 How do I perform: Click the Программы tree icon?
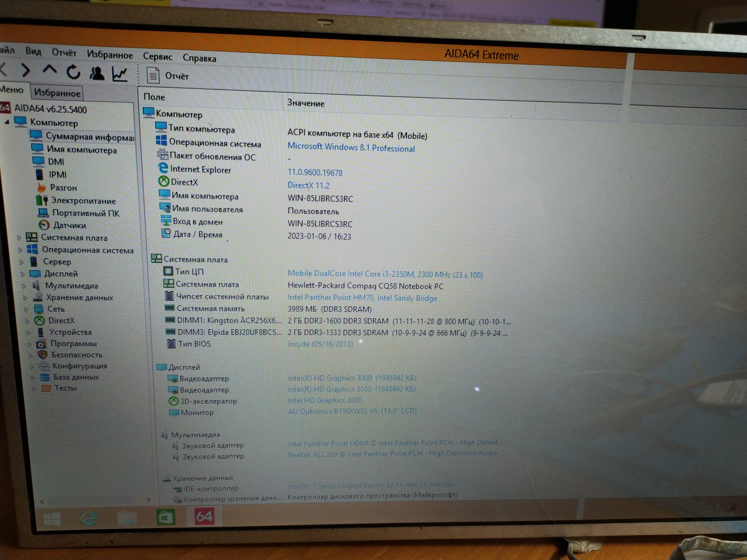point(41,344)
